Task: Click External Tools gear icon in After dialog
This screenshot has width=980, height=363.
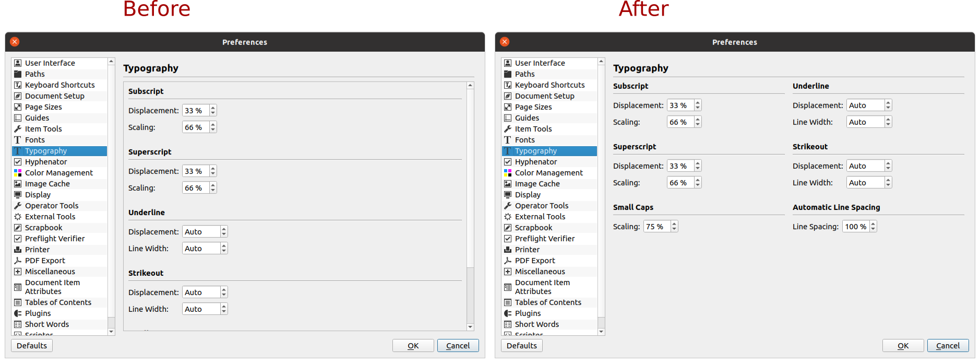Action: pyautogui.click(x=508, y=217)
